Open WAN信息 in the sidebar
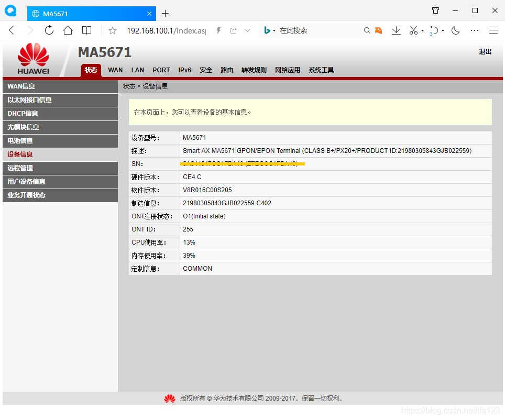The image size is (505, 420). [x=60, y=86]
